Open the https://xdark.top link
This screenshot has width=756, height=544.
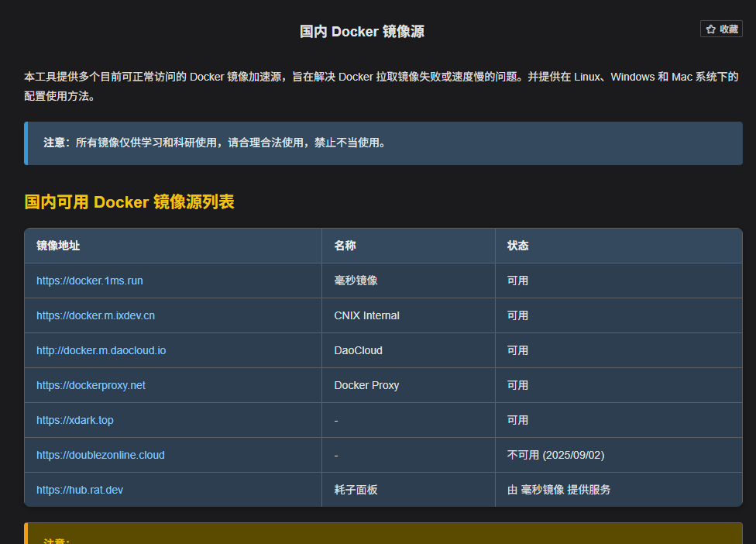coord(74,420)
